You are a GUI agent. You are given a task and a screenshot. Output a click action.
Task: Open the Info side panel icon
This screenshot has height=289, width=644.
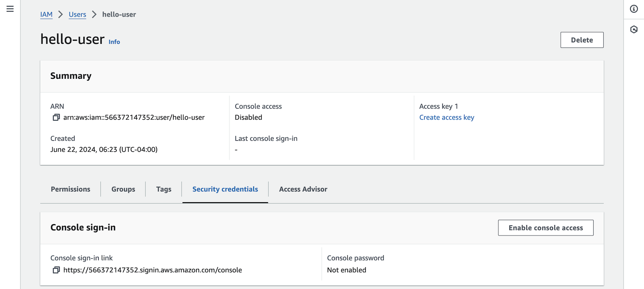(x=633, y=9)
